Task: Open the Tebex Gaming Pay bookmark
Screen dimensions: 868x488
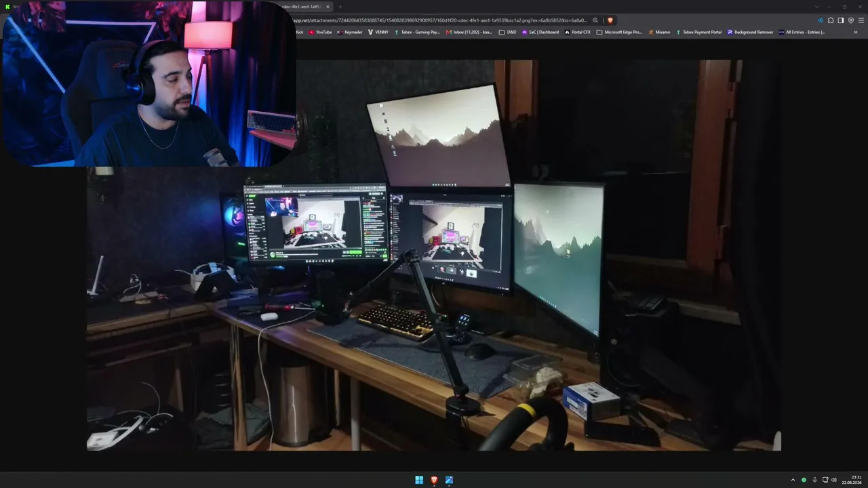Action: point(418,32)
